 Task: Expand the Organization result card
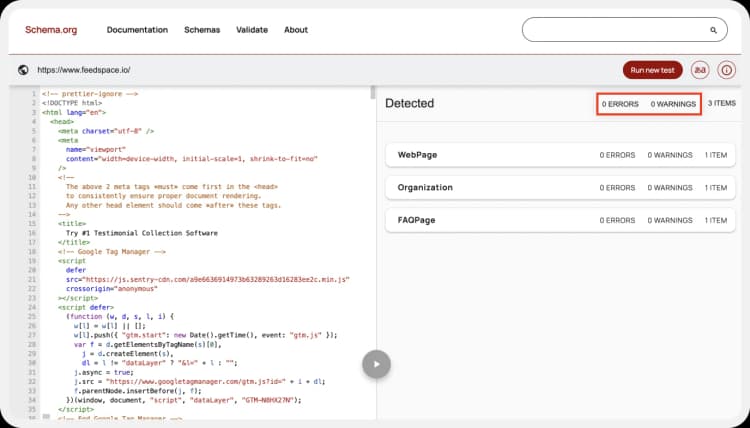tap(560, 187)
